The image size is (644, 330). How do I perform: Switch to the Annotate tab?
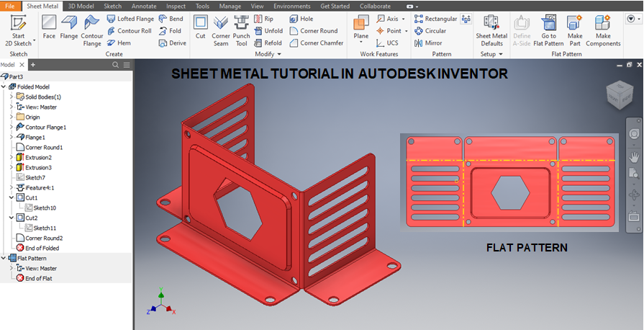tap(144, 6)
